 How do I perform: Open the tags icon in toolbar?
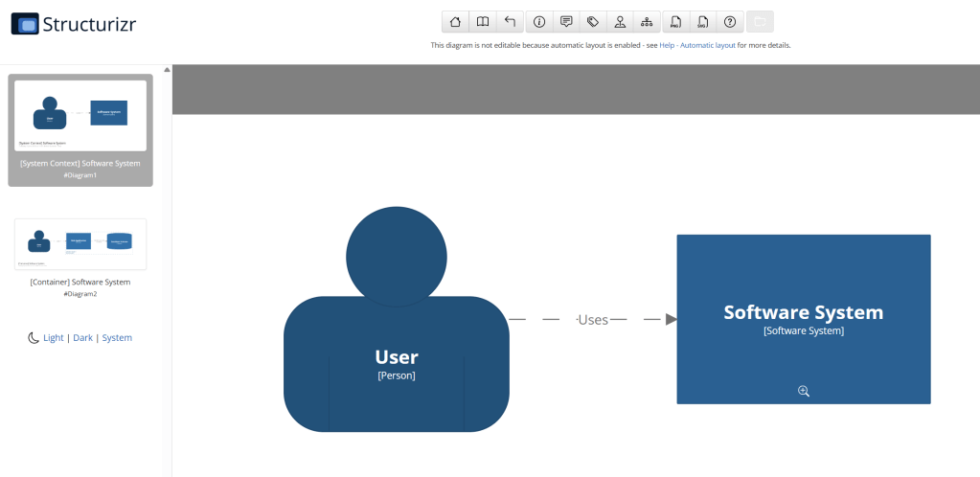pos(593,22)
